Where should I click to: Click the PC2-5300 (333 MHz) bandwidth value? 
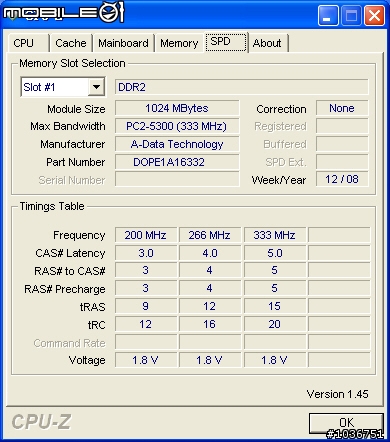177,126
